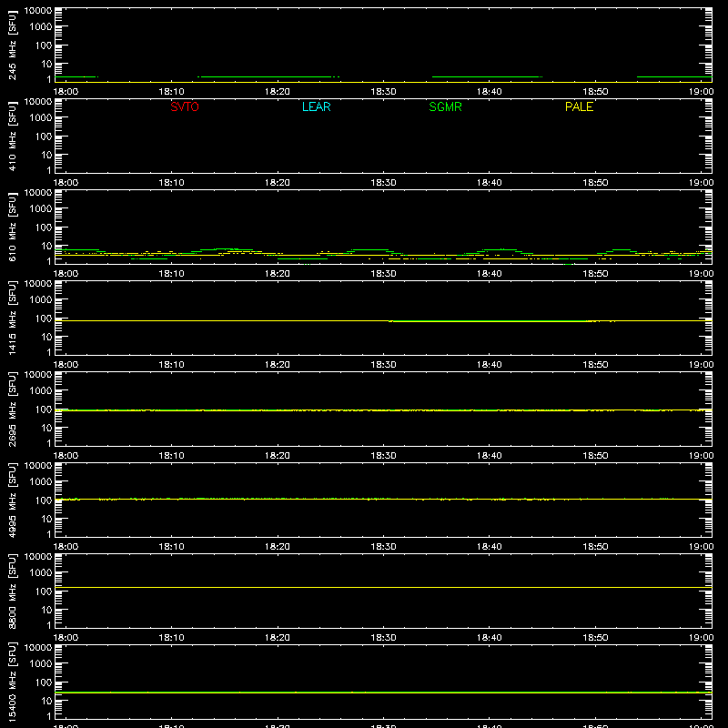Select the 2695 MHz [SFU] axis title

coord(12,409)
